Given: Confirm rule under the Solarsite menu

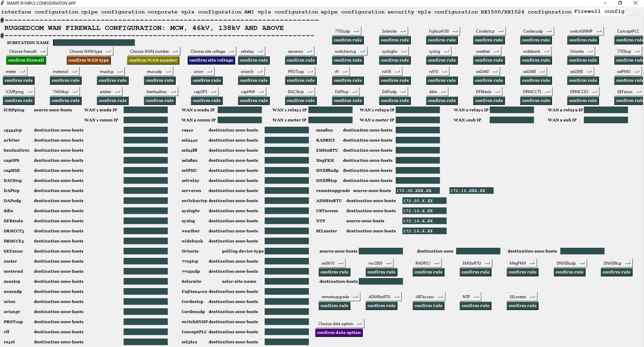Looking at the screenshot, I should click(395, 40).
